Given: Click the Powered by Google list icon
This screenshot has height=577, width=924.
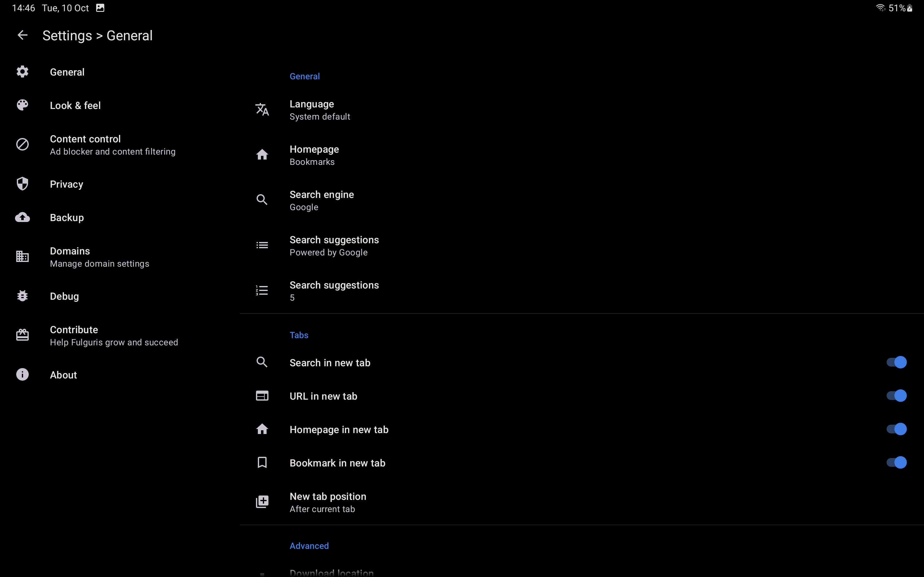Looking at the screenshot, I should [x=262, y=245].
